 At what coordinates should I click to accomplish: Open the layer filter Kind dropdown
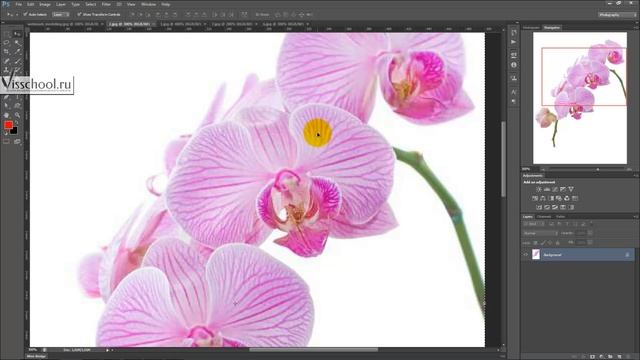(x=534, y=224)
